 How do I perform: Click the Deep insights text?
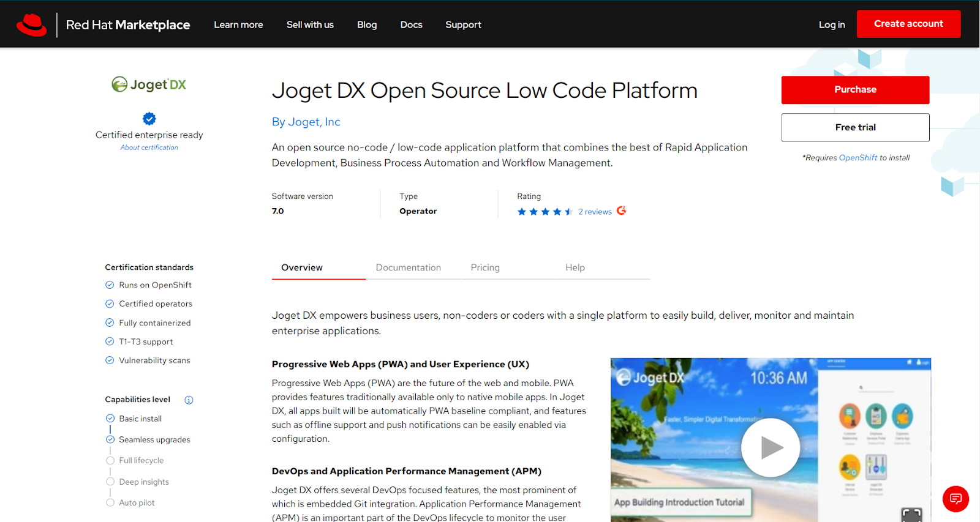(144, 482)
